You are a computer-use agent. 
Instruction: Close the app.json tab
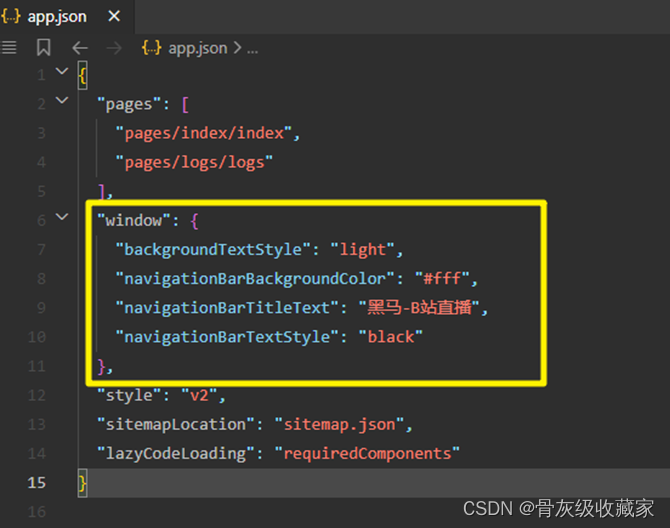point(114,16)
